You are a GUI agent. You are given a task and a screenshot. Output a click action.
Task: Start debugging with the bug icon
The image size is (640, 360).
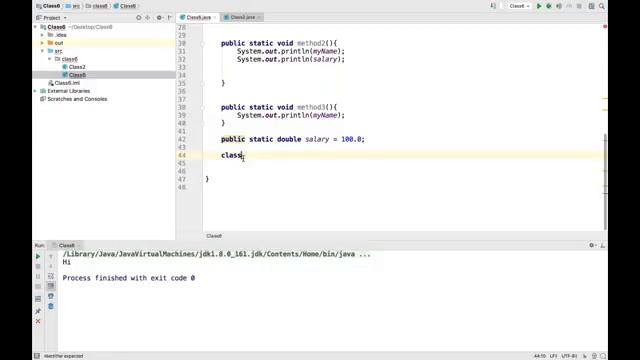click(x=549, y=6)
